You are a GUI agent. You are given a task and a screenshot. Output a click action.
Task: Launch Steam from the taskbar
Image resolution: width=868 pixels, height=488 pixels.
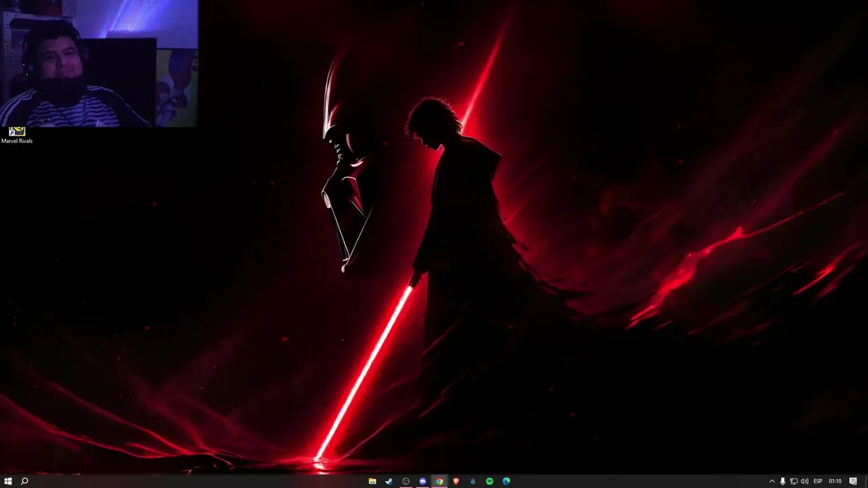coord(389,481)
